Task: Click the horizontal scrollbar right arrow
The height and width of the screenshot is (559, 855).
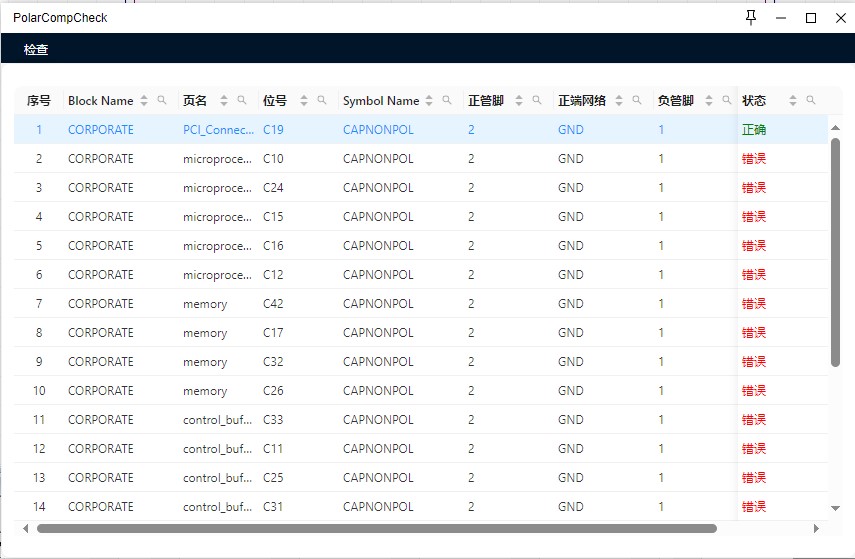Action: pyautogui.click(x=816, y=528)
